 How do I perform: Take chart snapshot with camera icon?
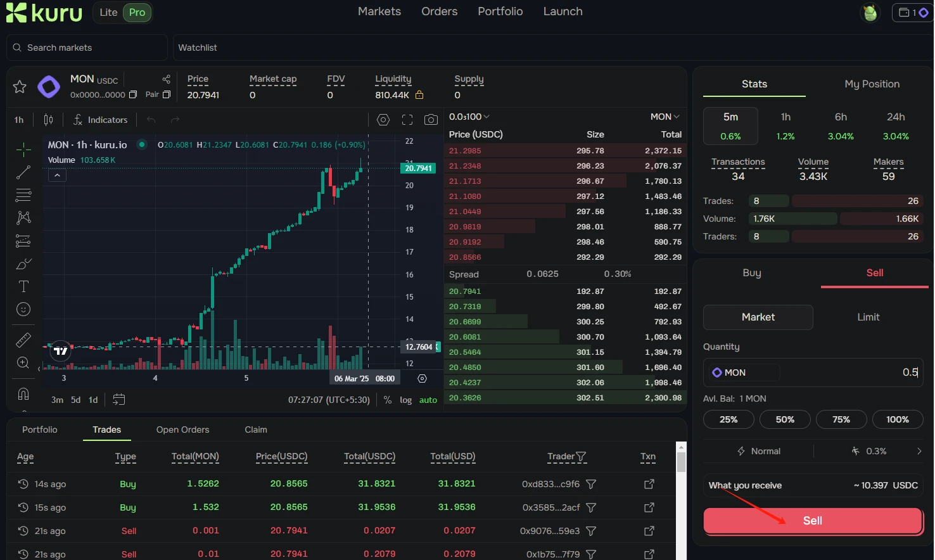tap(431, 120)
